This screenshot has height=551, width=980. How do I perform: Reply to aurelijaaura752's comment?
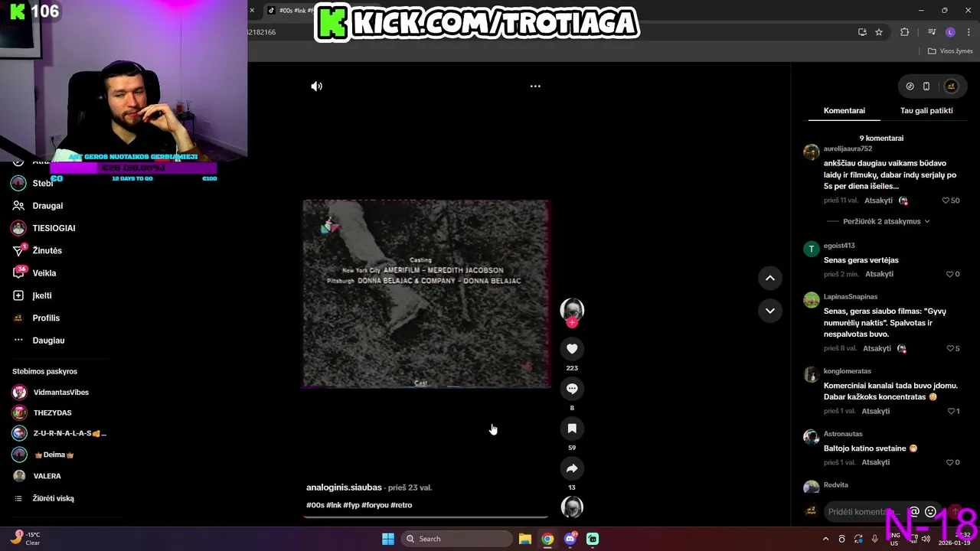pos(878,201)
